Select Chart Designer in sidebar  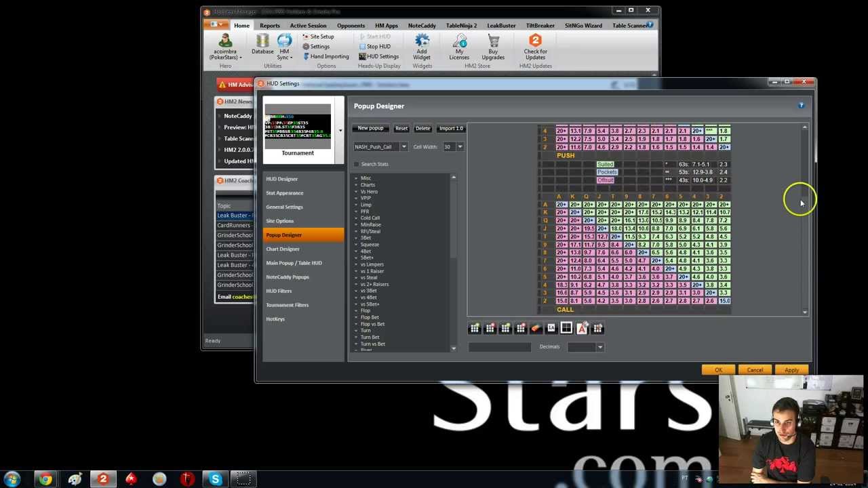click(303, 249)
